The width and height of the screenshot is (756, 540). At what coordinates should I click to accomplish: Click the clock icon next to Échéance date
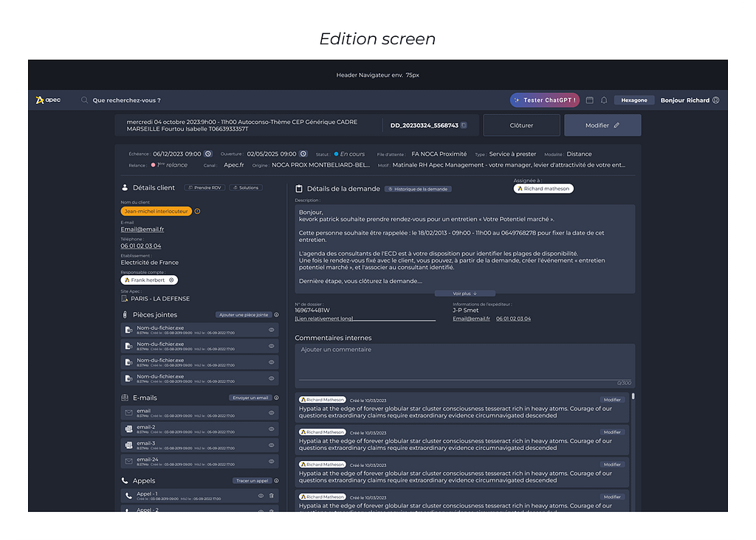click(x=208, y=154)
